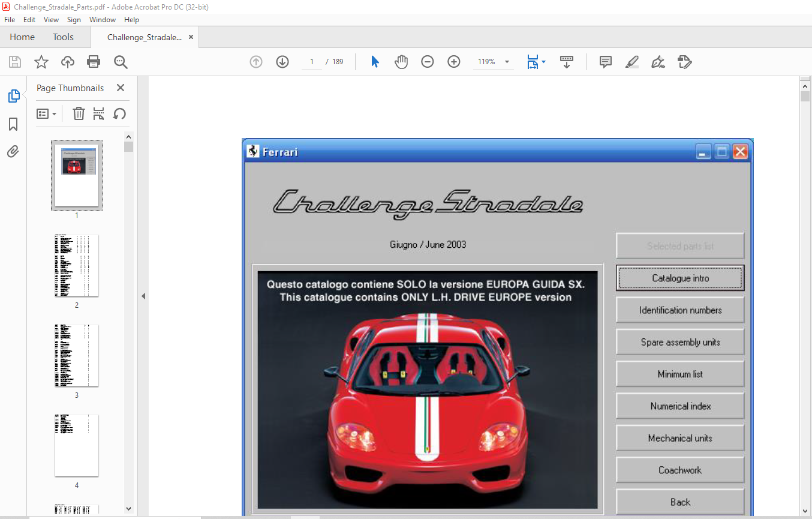Open the Sign document pen tool
Viewport: 812px width, 519px height.
coord(658,62)
